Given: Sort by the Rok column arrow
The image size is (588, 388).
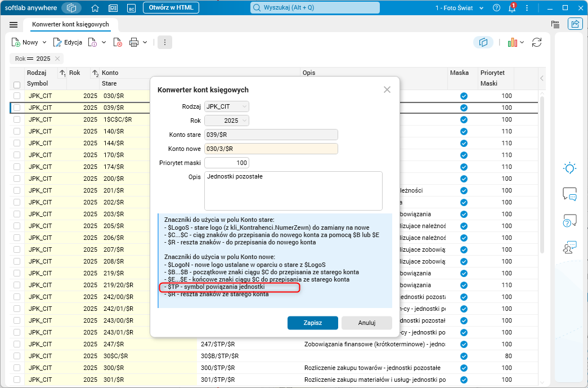Looking at the screenshot, I should point(95,73).
